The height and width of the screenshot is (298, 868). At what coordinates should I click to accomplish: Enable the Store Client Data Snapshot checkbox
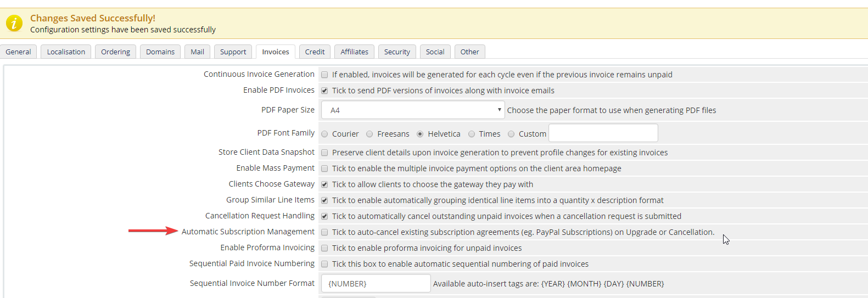(324, 153)
